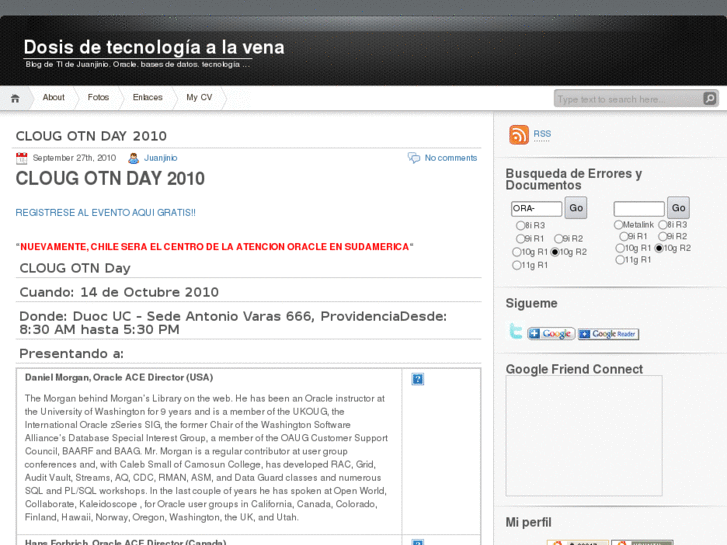Add to Google Reader button icon
The height and width of the screenshot is (545, 727).
click(608, 334)
